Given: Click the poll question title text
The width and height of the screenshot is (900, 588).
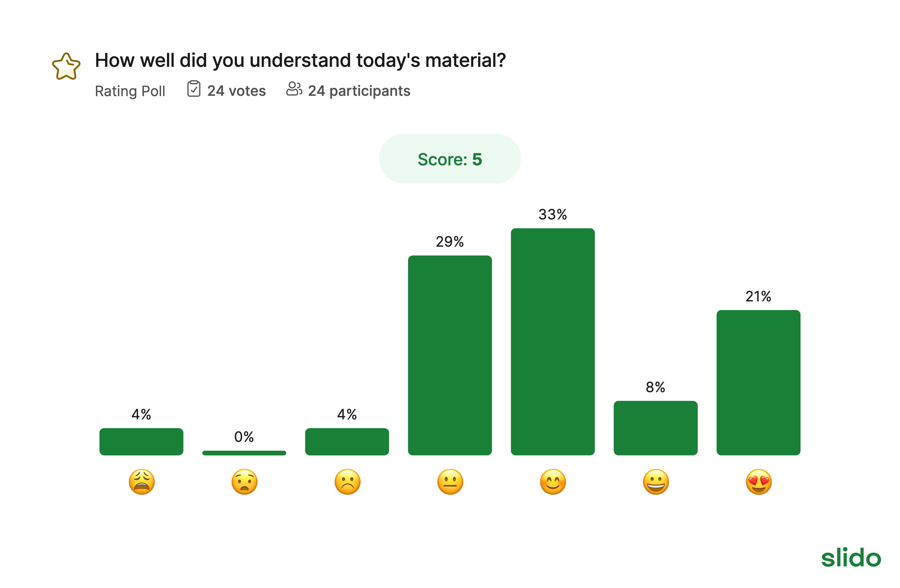Looking at the screenshot, I should [x=300, y=60].
